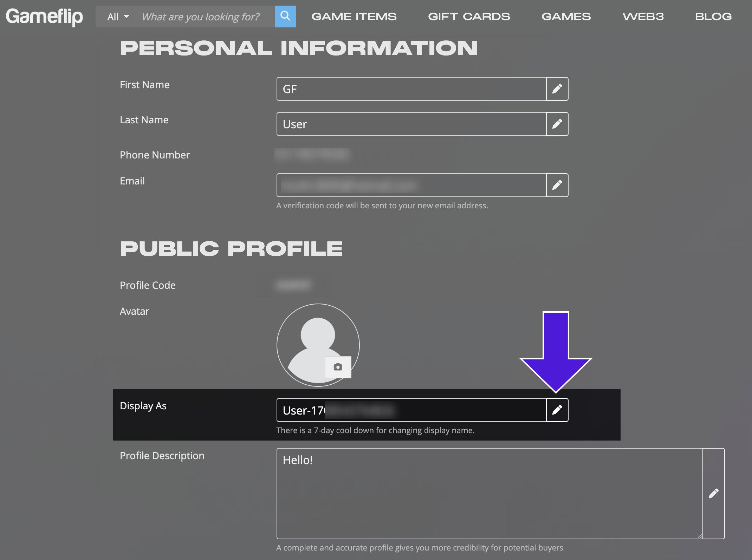Click the Profile Description text area with Hello!
The image size is (752, 560).
(490, 494)
